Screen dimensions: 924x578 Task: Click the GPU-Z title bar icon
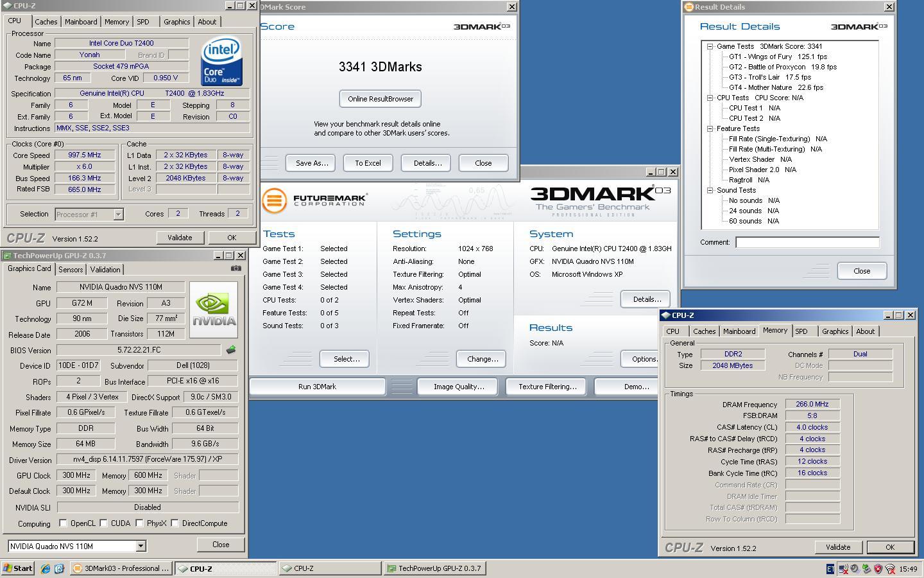coord(7,256)
